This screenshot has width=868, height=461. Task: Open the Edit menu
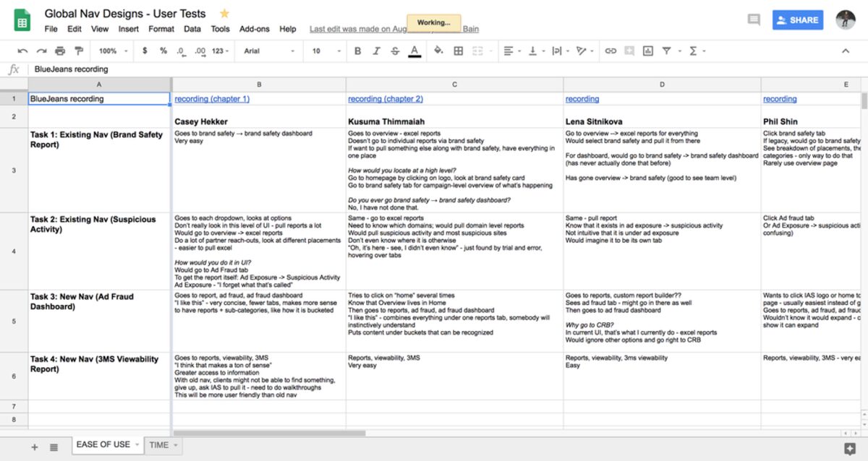[x=75, y=29]
